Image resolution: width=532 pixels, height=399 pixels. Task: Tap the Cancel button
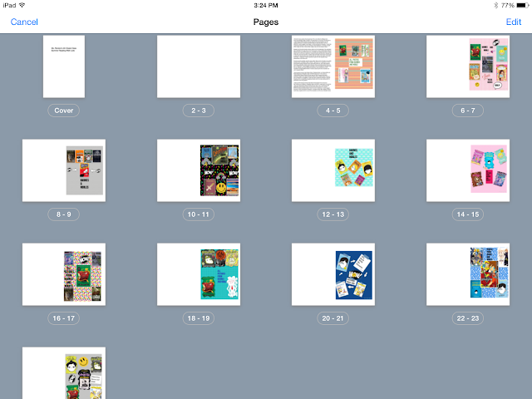click(24, 22)
